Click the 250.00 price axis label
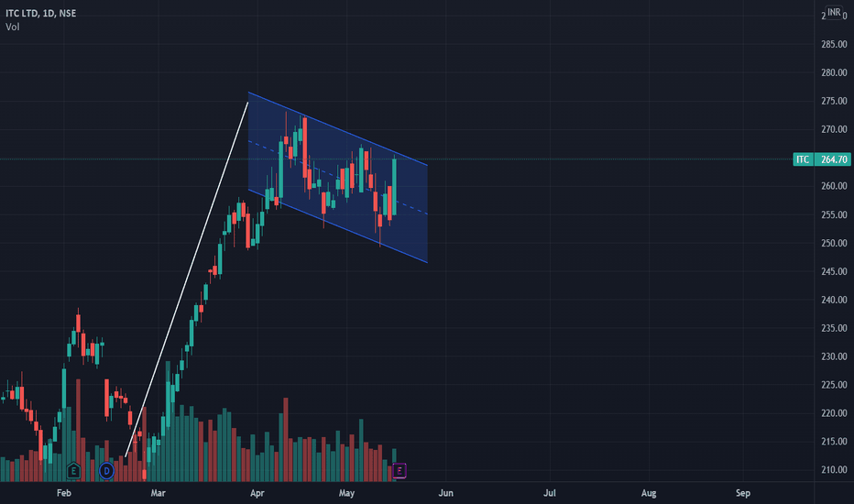This screenshot has width=854, height=504. point(834,243)
